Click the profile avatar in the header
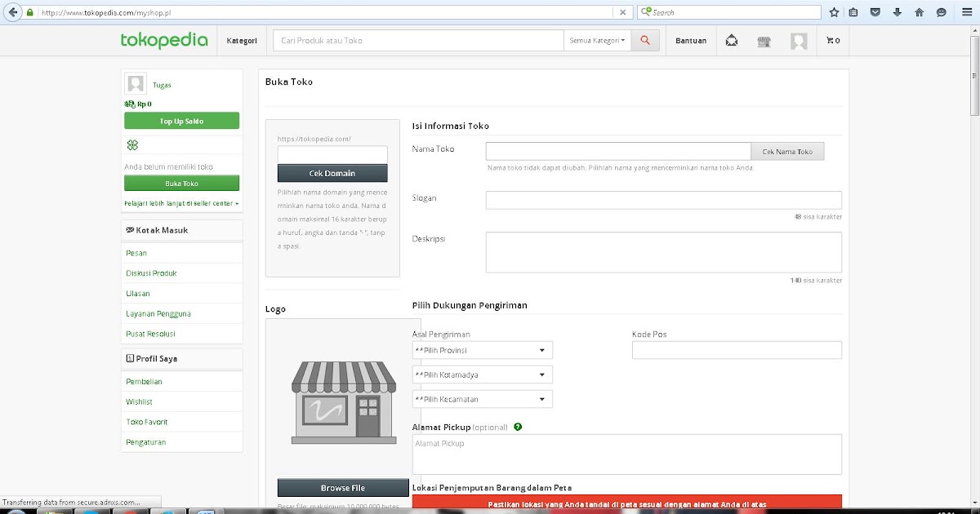Image resolution: width=980 pixels, height=514 pixels. pos(799,41)
